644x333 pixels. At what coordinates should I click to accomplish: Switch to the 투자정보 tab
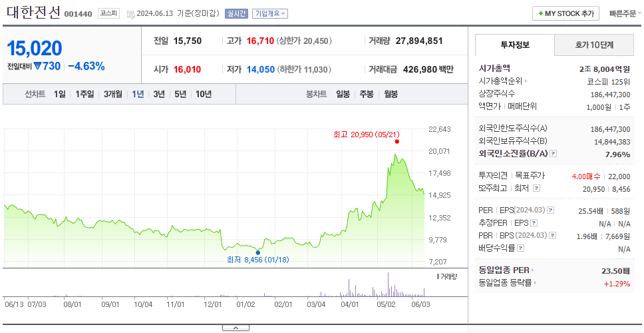pyautogui.click(x=515, y=45)
